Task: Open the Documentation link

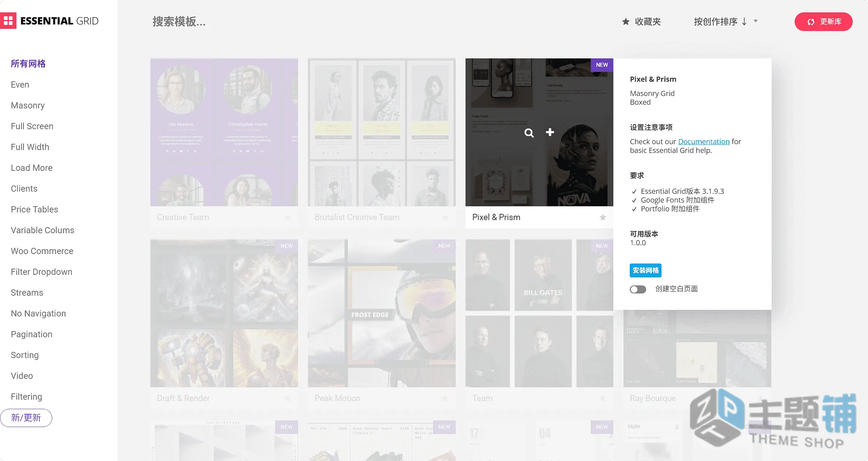Action: coord(704,142)
